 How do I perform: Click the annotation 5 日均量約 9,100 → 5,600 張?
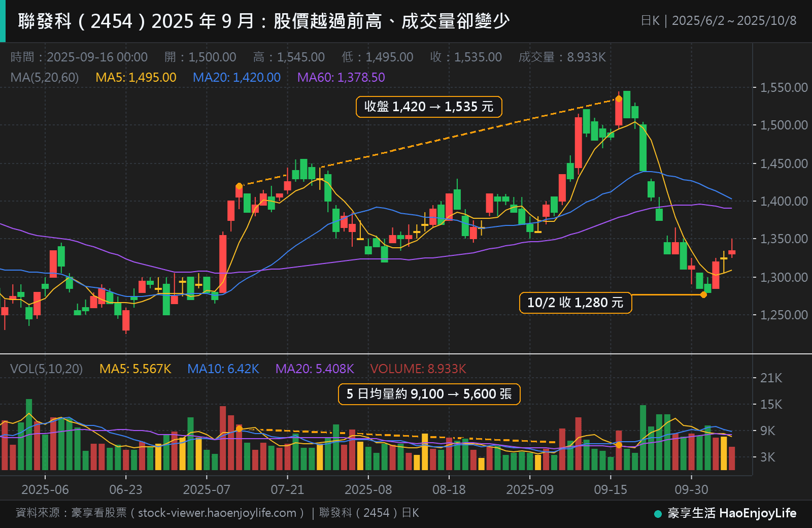click(429, 394)
